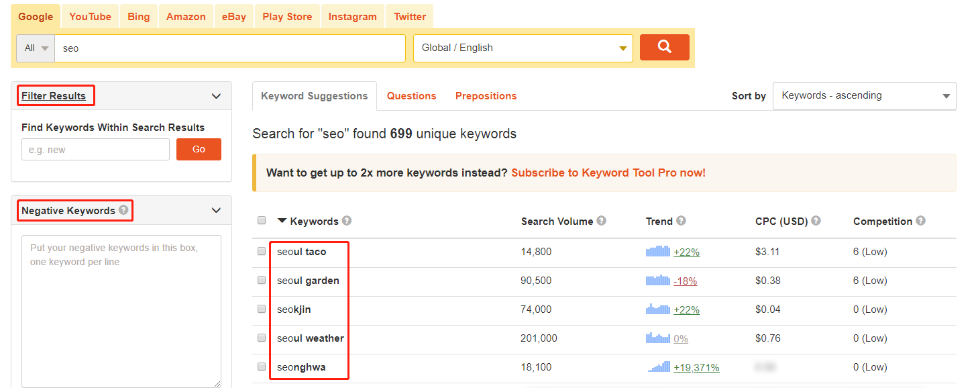This screenshot has height=388, width=980.
Task: Open the Questions tab
Action: pos(412,96)
